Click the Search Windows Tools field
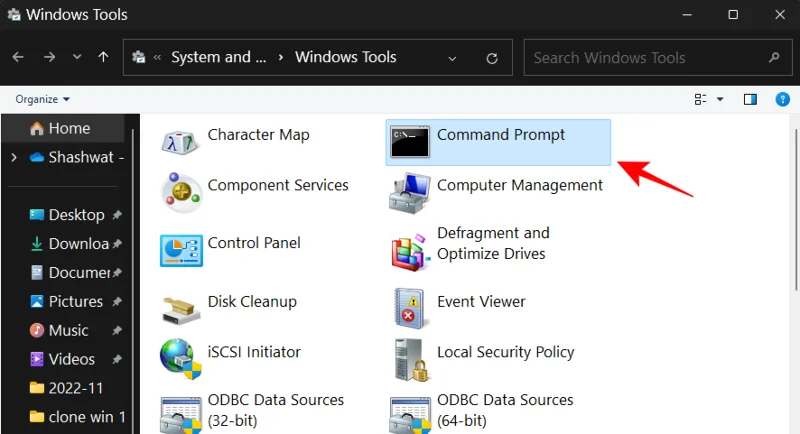 tap(650, 58)
